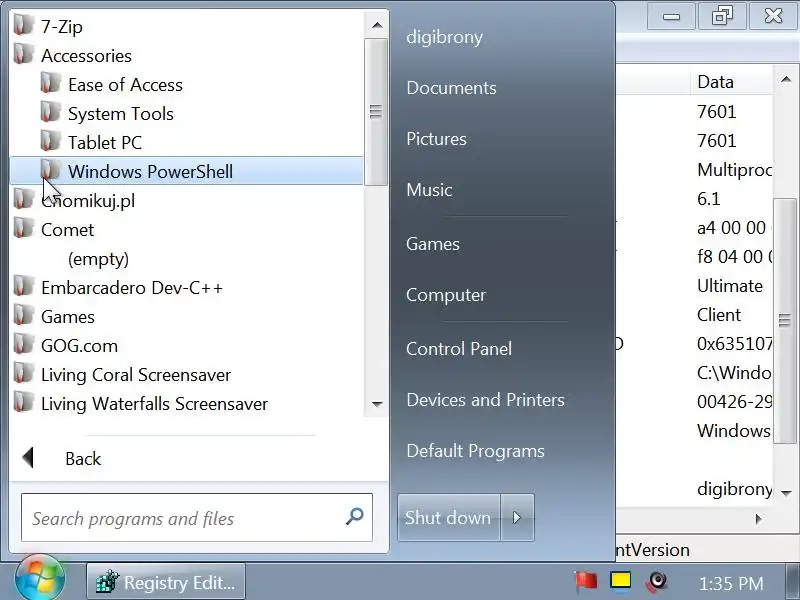Click the Living Waterfalls Screensaver folder icon
Viewport: 800px width, 600px height.
point(23,403)
